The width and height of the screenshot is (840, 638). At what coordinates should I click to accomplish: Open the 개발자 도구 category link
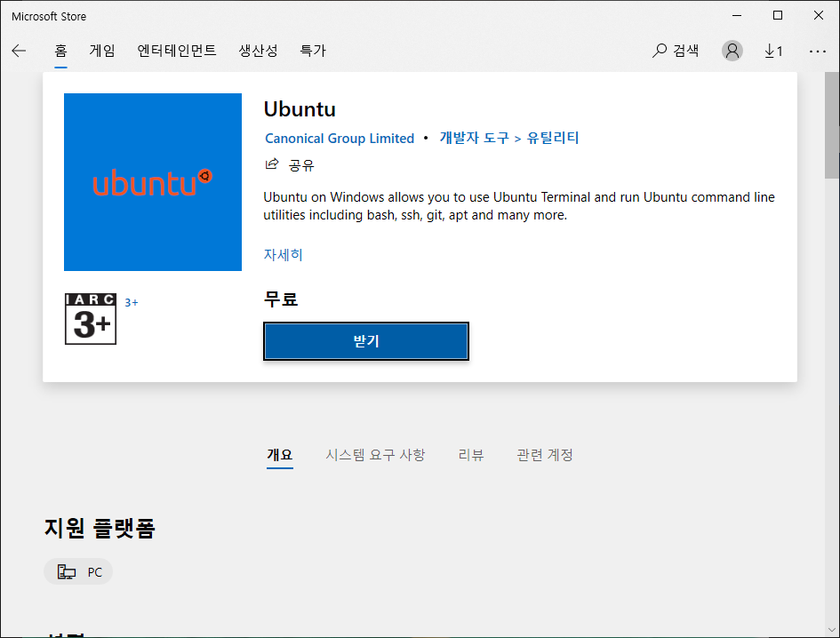(474, 138)
